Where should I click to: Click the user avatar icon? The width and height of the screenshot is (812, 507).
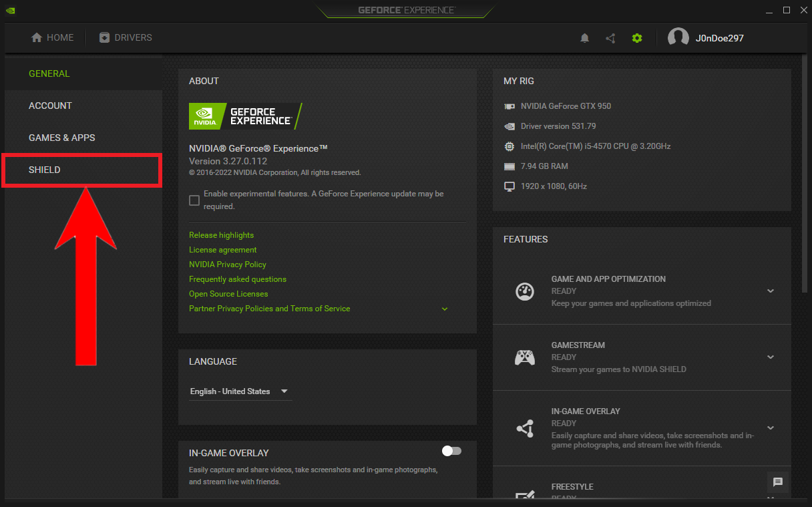pos(678,38)
